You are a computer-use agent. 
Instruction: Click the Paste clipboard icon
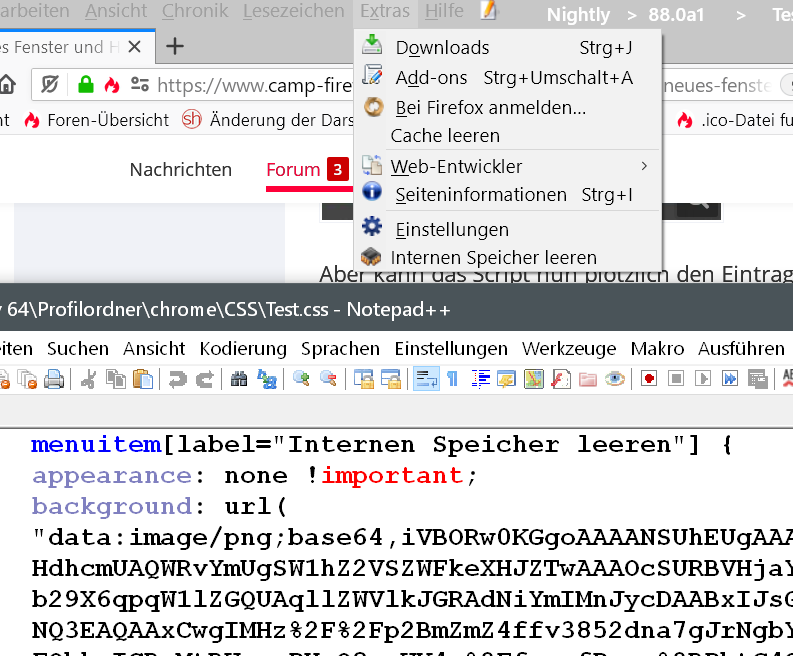(143, 379)
